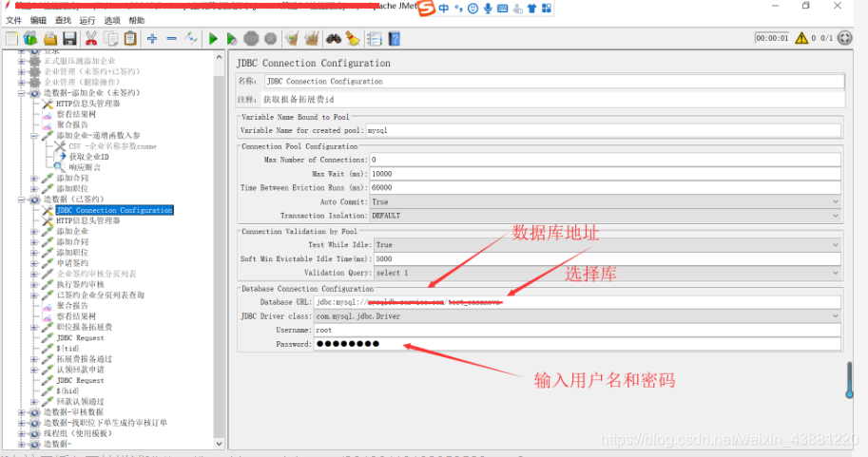Click the grey Stop icon
Screen dimensions: 868x457
coord(251,38)
